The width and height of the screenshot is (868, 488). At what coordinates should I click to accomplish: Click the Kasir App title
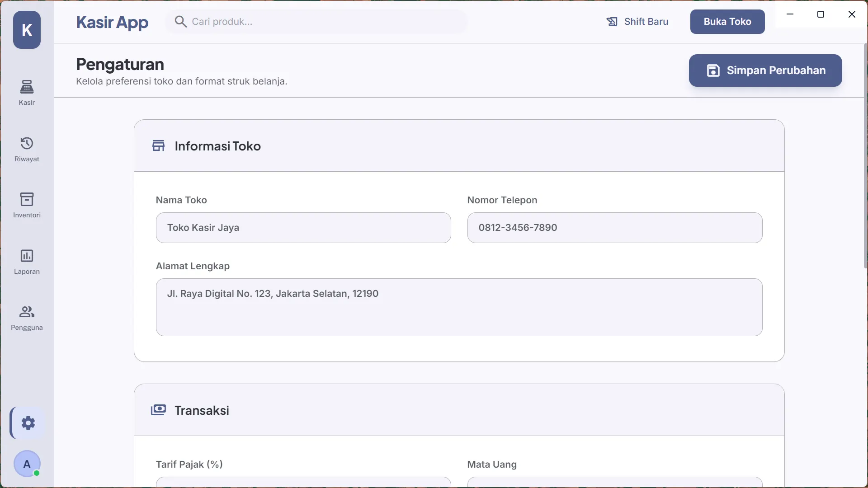112,22
